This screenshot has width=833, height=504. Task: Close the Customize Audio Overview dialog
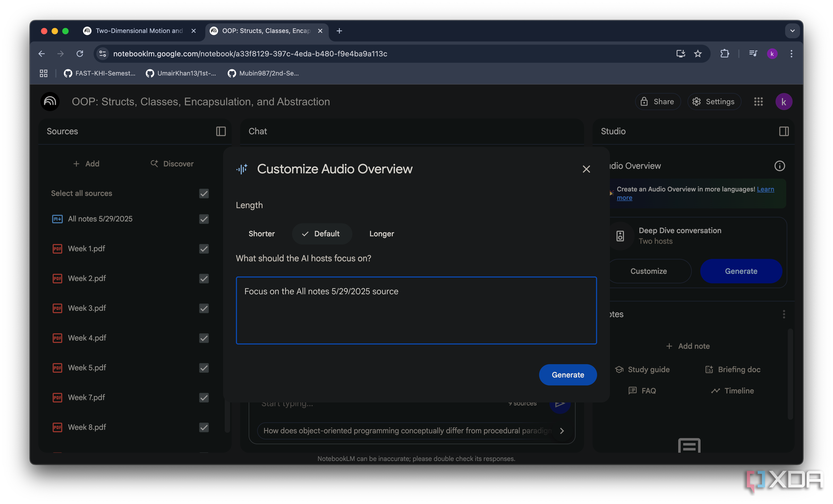click(586, 169)
